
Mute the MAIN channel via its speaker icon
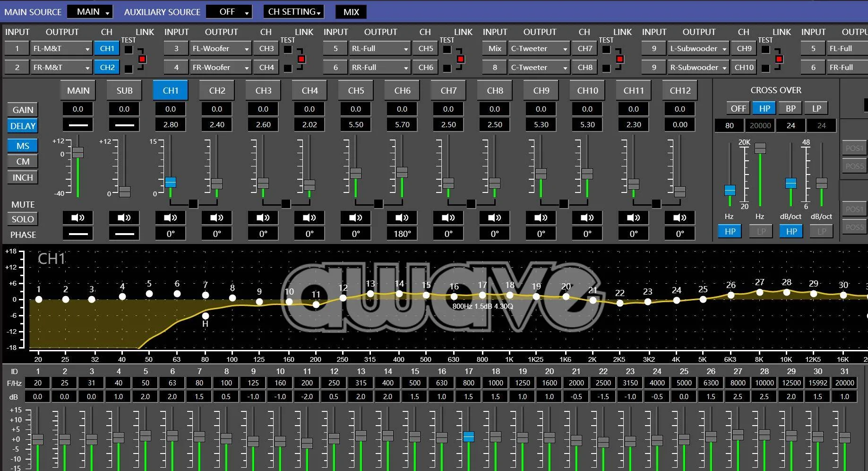pos(78,218)
